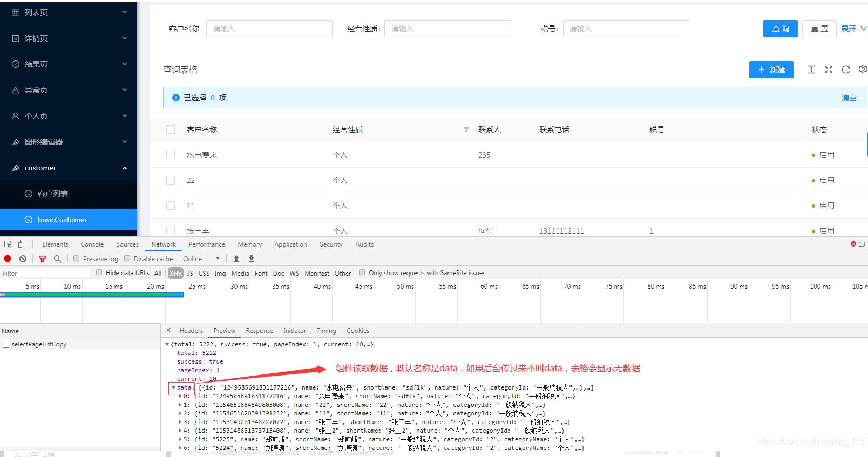The image size is (868, 457).
Task: Open the 客户列表 sidebar item
Action: click(69, 194)
